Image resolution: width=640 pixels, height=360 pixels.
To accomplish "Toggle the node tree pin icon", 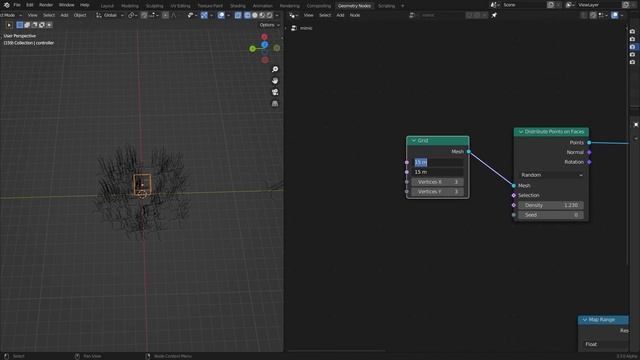I will click(x=494, y=15).
